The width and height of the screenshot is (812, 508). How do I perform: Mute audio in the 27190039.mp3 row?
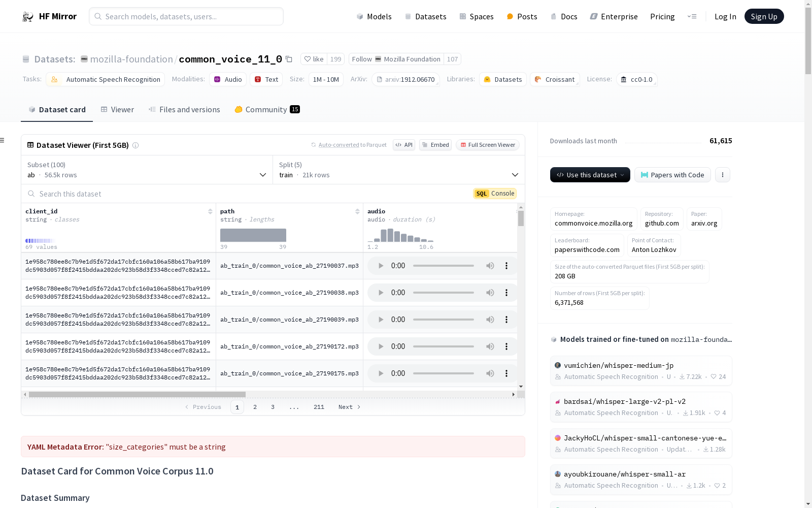click(x=490, y=320)
